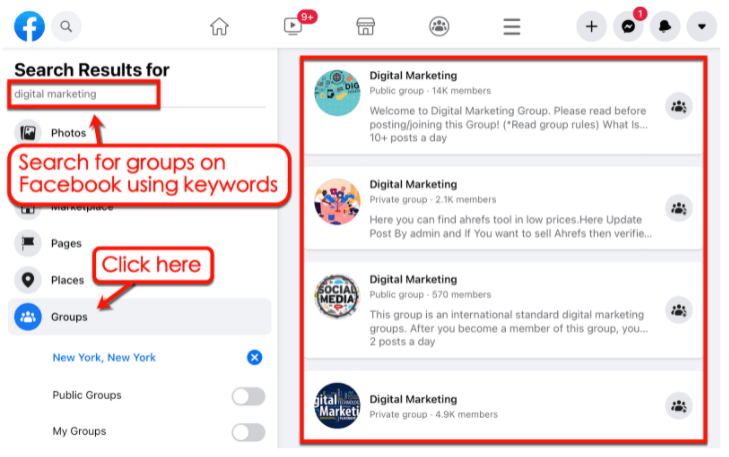Screen dimensions: 729x457
Task: Open the search magnifier icon
Action: click(x=66, y=26)
